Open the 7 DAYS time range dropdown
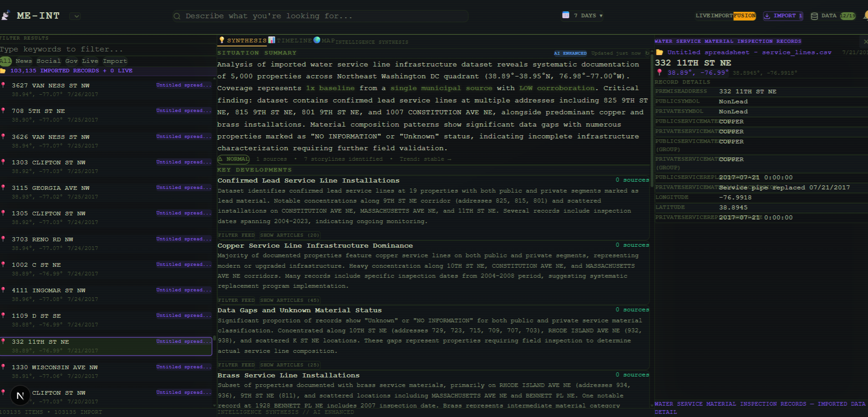The height and width of the screenshot is (417, 868). point(587,15)
